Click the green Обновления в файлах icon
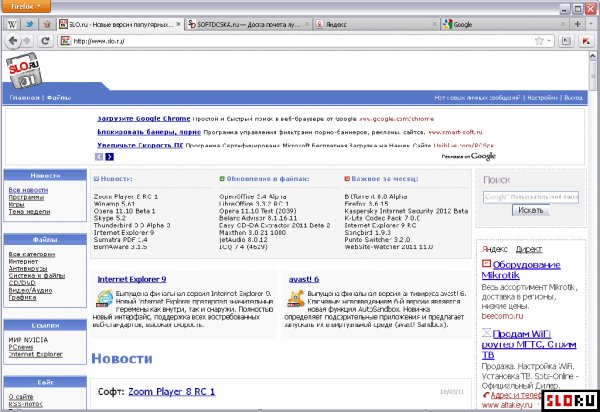600x412 pixels. (222, 179)
